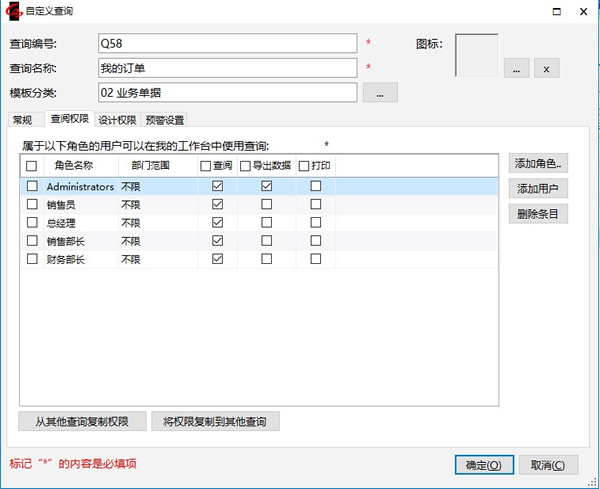The height and width of the screenshot is (489, 600).
Task: Switch to the 常规 tab
Action: click(x=21, y=120)
